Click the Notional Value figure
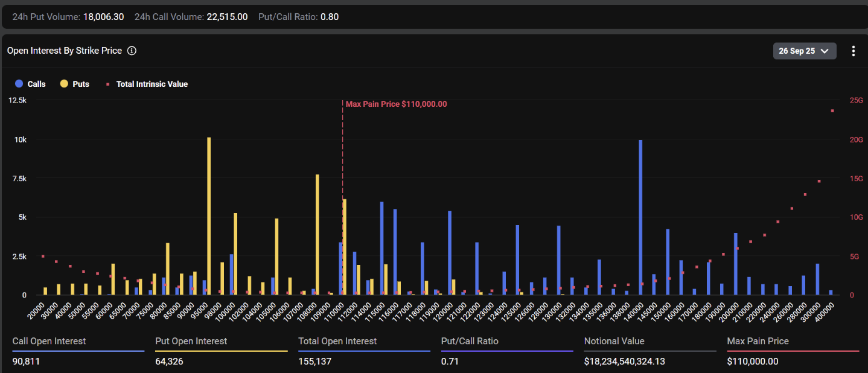The image size is (868, 373). (x=633, y=362)
